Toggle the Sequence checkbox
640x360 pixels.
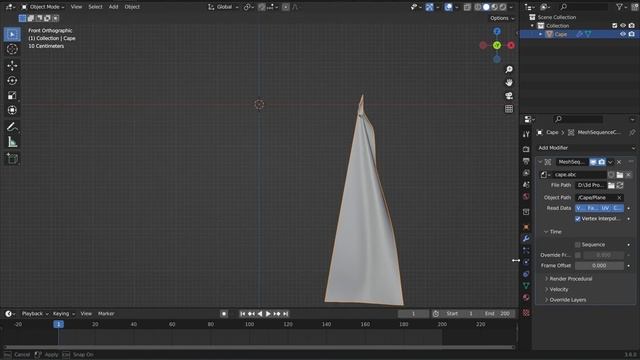tap(578, 244)
